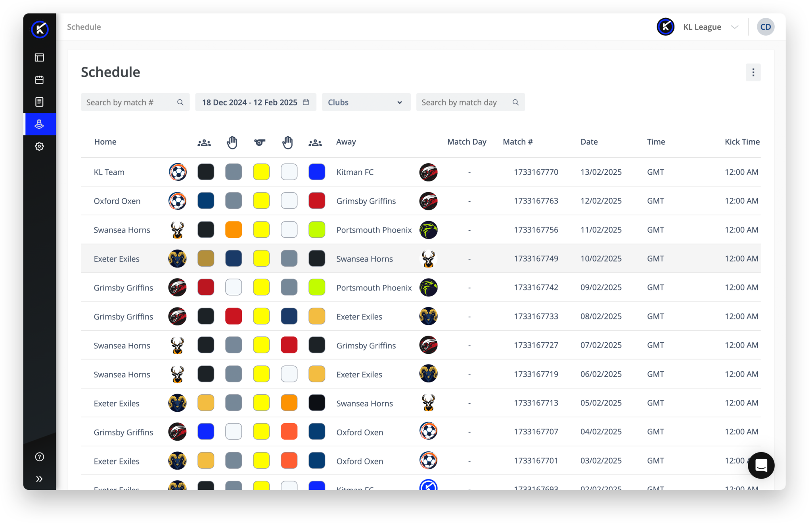Open the Dashboard panel from the sidebar
Screen dimensions: 812x529
tap(40, 57)
